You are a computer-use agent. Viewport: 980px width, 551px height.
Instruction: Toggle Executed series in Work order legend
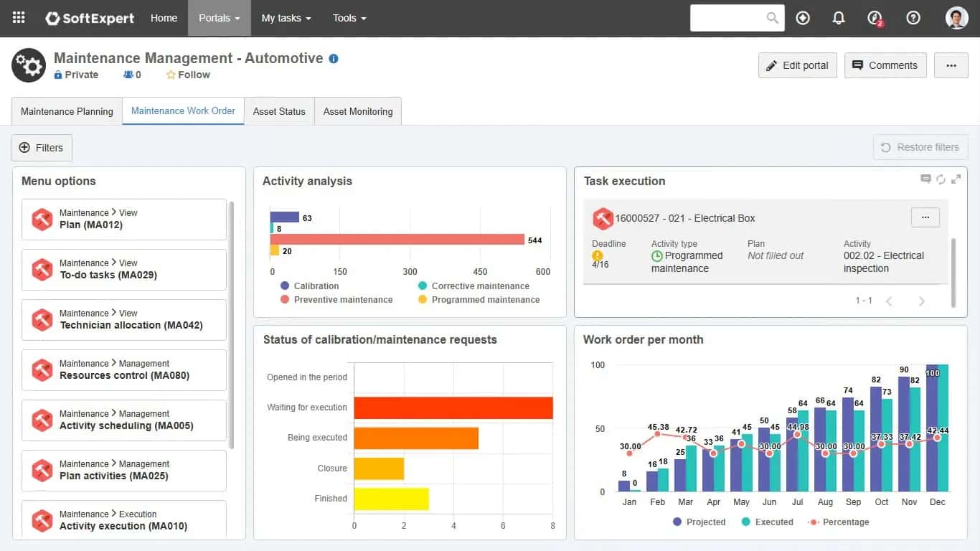pos(767,522)
